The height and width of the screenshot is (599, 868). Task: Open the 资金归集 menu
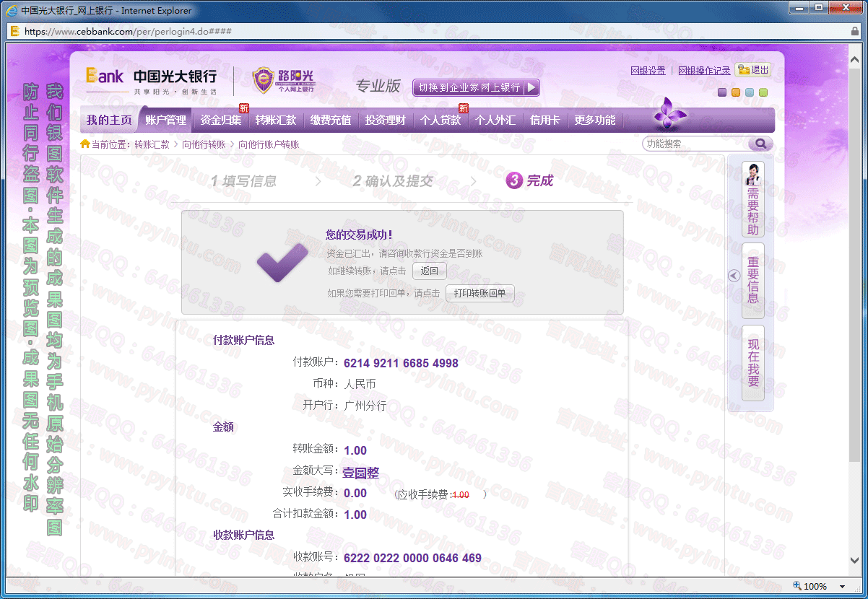click(x=221, y=120)
